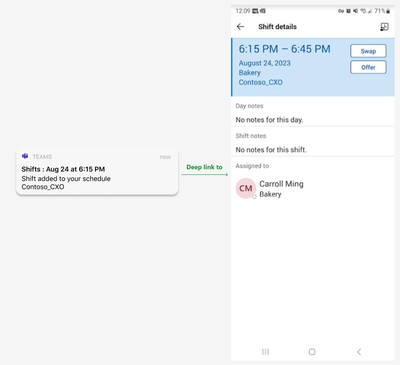400x365 pixels.
Task: Click 'Shift added to your schedule' notification text
Action: [x=66, y=179]
